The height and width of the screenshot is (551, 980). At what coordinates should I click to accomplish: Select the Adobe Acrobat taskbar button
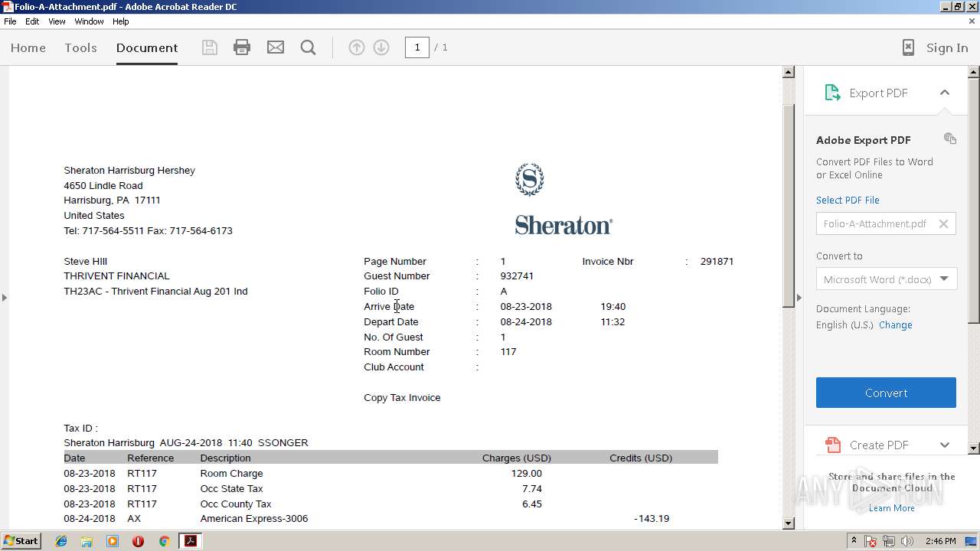point(190,541)
